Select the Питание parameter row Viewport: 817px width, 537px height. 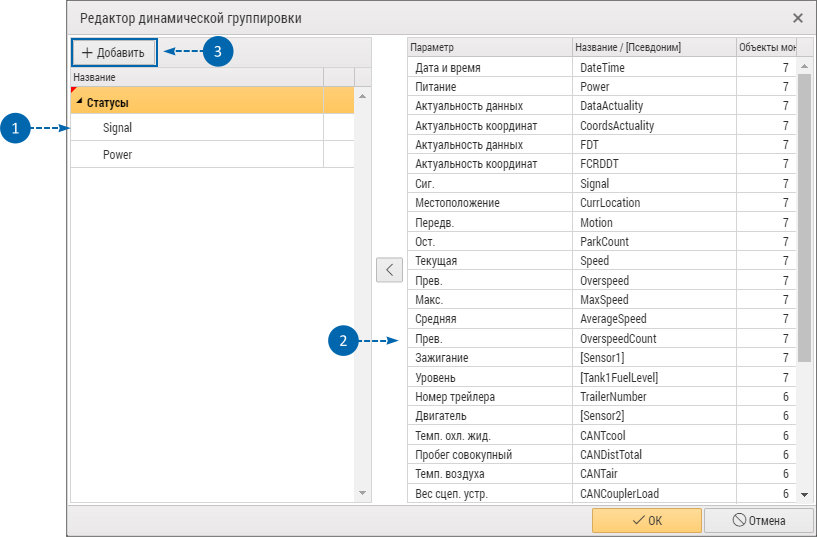coord(602,86)
